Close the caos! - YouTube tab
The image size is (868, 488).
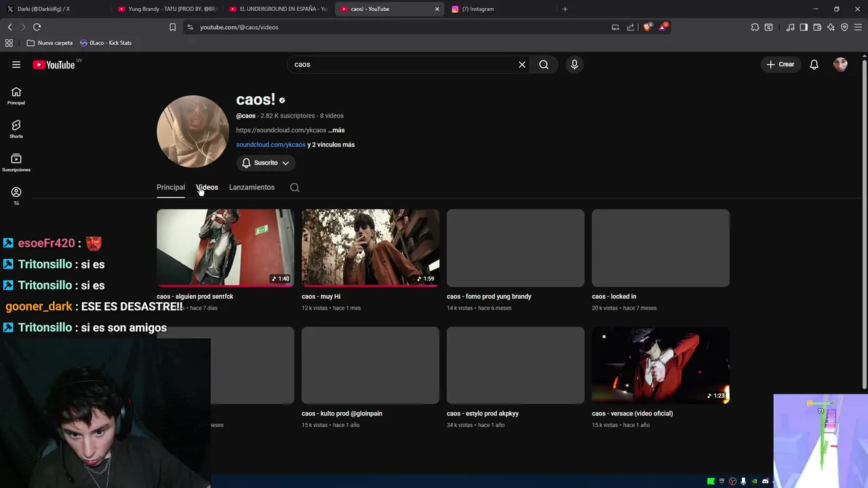pyautogui.click(x=437, y=9)
